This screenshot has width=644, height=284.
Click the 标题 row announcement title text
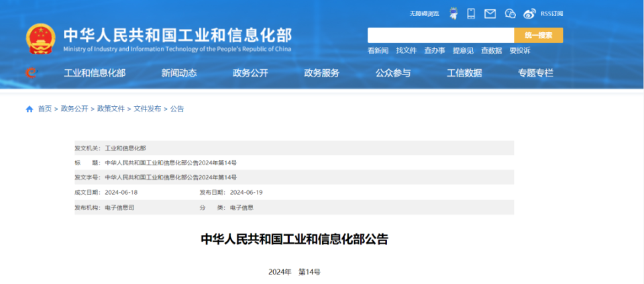tap(171, 162)
